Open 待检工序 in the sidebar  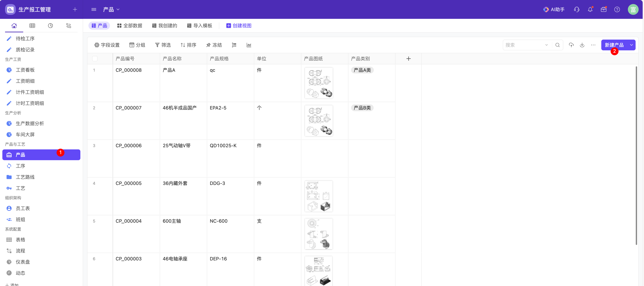pyautogui.click(x=41, y=39)
